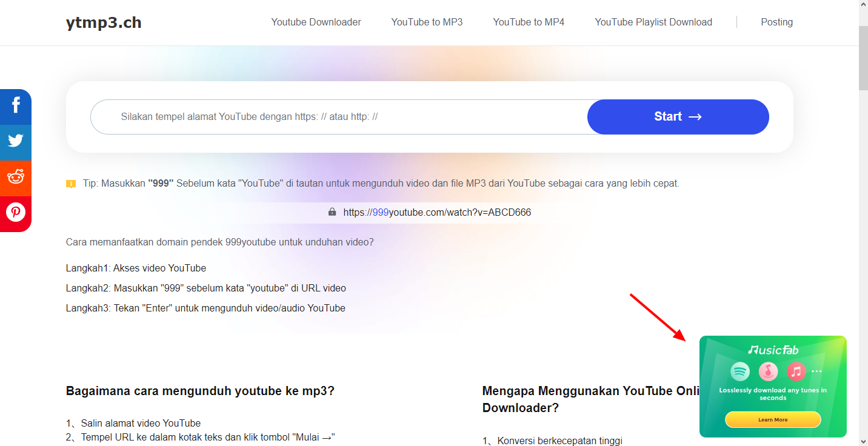Open the Posting link in the top navigation
This screenshot has width=868, height=446.
[776, 22]
